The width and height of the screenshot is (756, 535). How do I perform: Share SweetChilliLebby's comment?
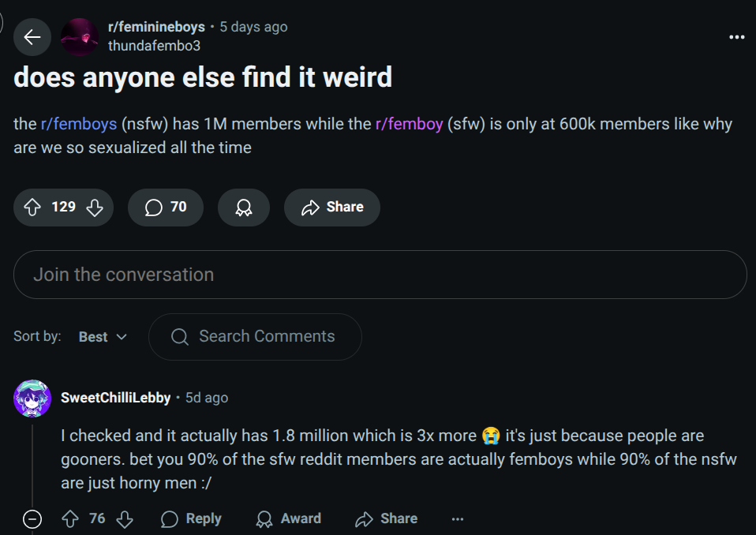(387, 518)
